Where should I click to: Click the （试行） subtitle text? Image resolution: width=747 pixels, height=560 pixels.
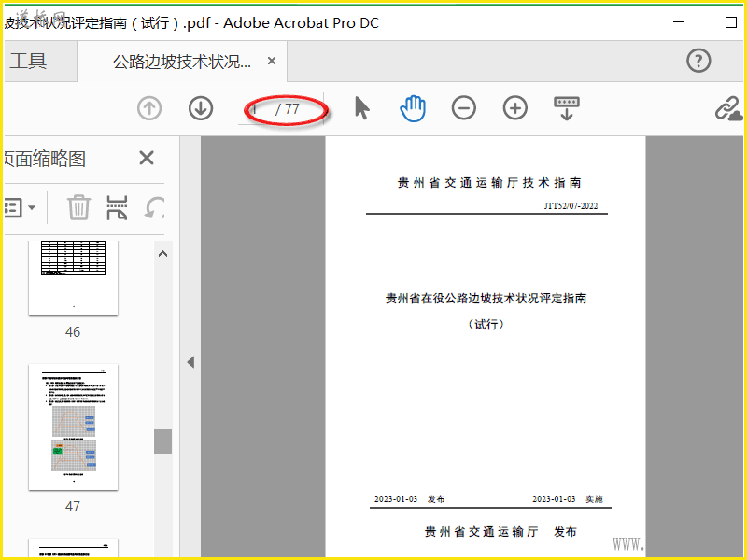tap(486, 324)
